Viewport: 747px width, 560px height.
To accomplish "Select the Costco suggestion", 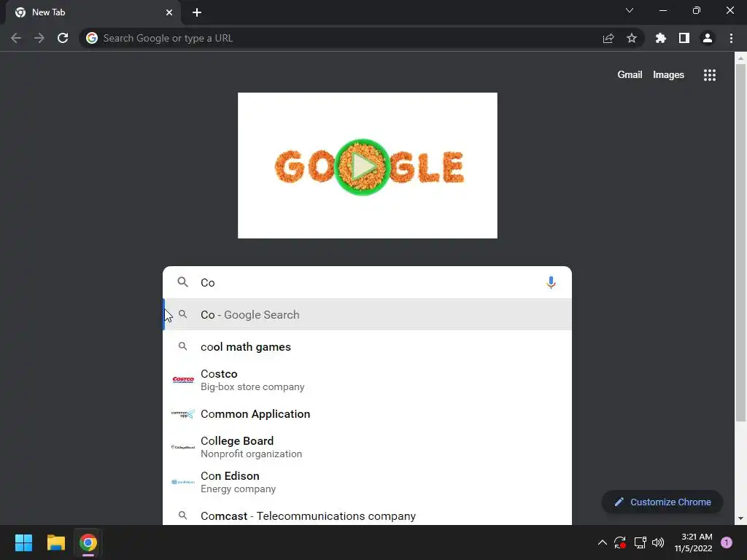I will (368, 380).
